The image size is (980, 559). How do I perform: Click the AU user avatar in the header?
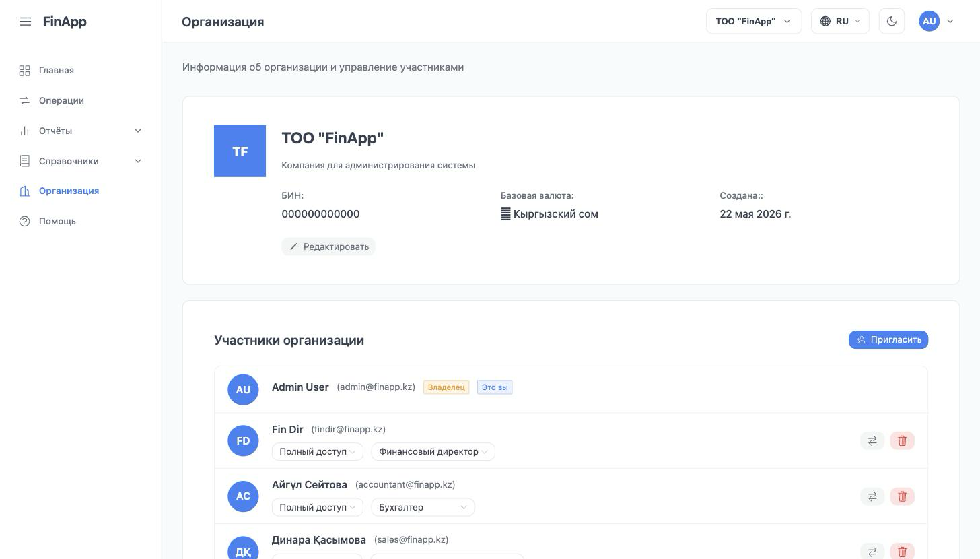click(930, 21)
